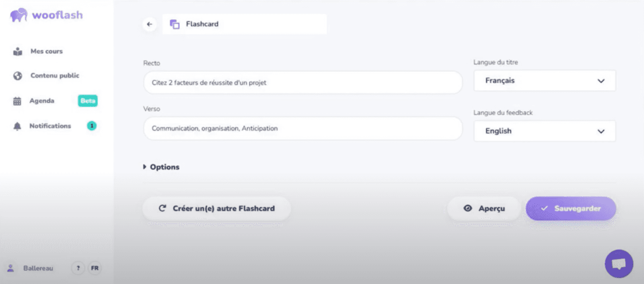Open the Langue du feedback dropdown
Image resolution: width=644 pixels, height=284 pixels.
click(544, 131)
